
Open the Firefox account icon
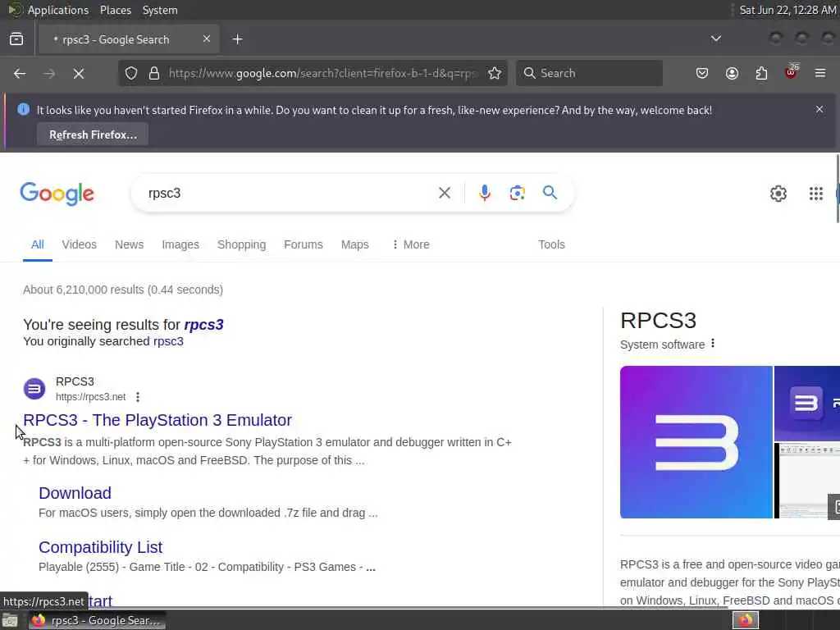[x=732, y=73]
